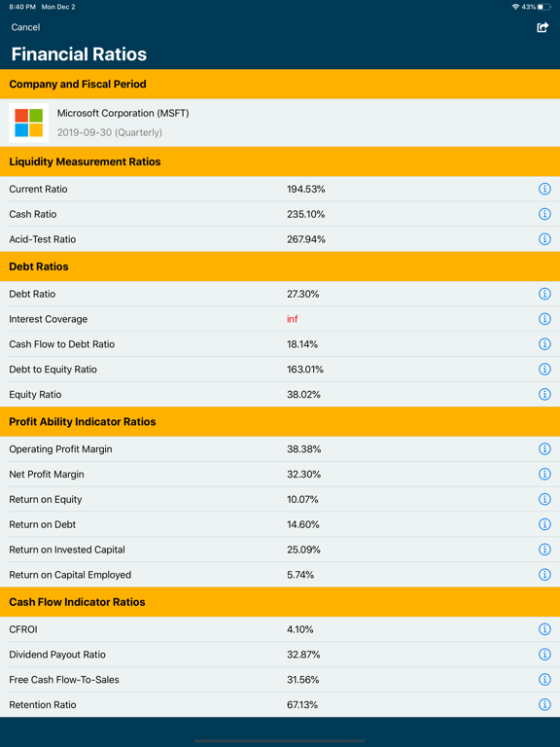
Task: Select Microsoft Corporation (MSFT) company name
Action: point(122,114)
